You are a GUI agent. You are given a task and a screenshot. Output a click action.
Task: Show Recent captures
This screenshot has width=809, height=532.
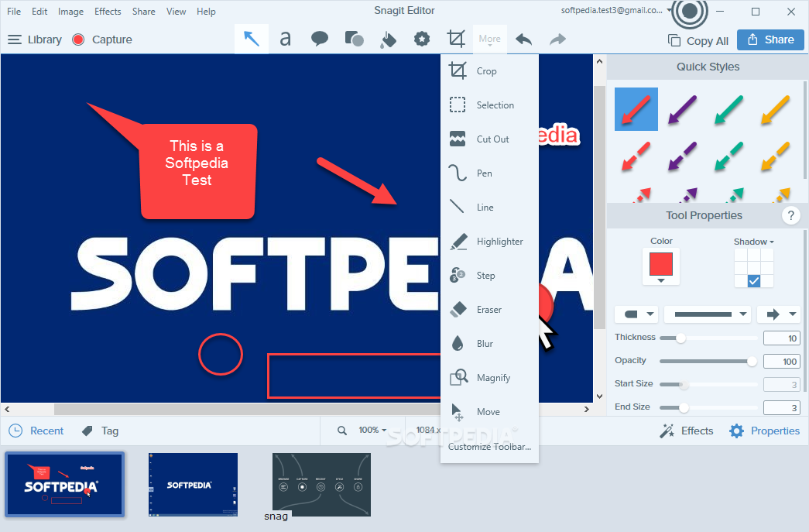(36, 431)
